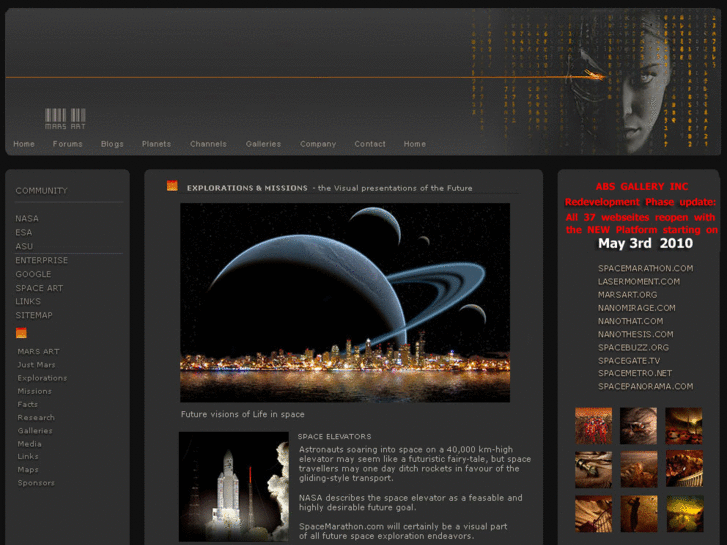Select the NASA community link

click(x=27, y=218)
